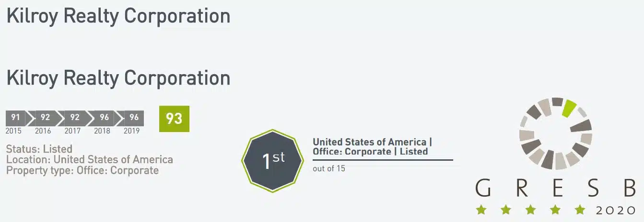Click the green 93 score box
Viewport: 644px width, 222px height.
tap(174, 119)
